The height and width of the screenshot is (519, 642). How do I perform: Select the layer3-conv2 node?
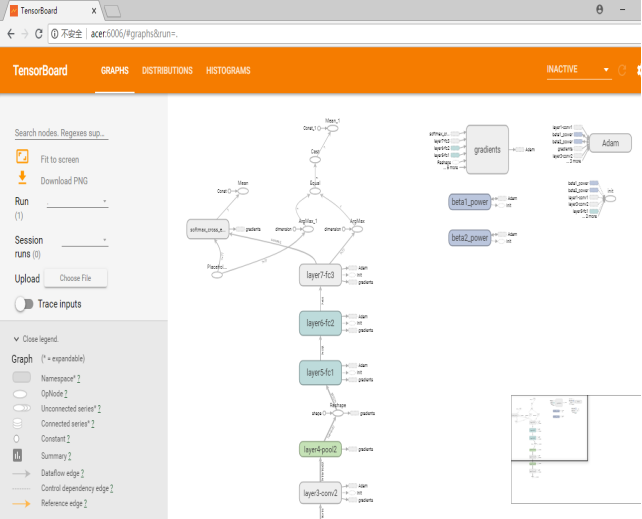coord(320,493)
